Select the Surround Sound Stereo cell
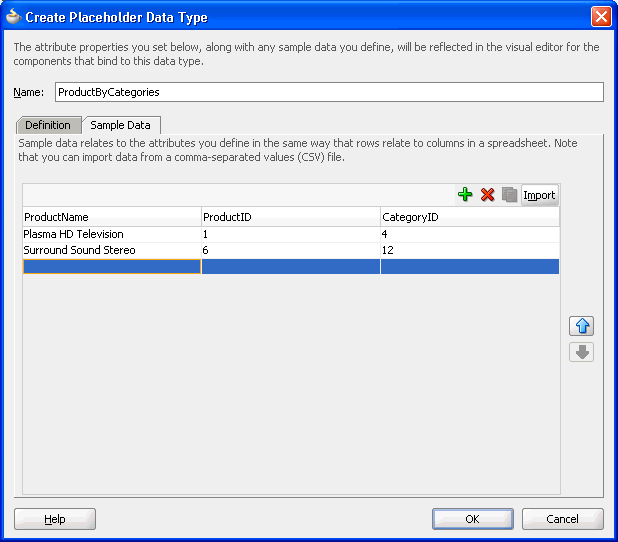The image size is (618, 542). pyautogui.click(x=112, y=250)
